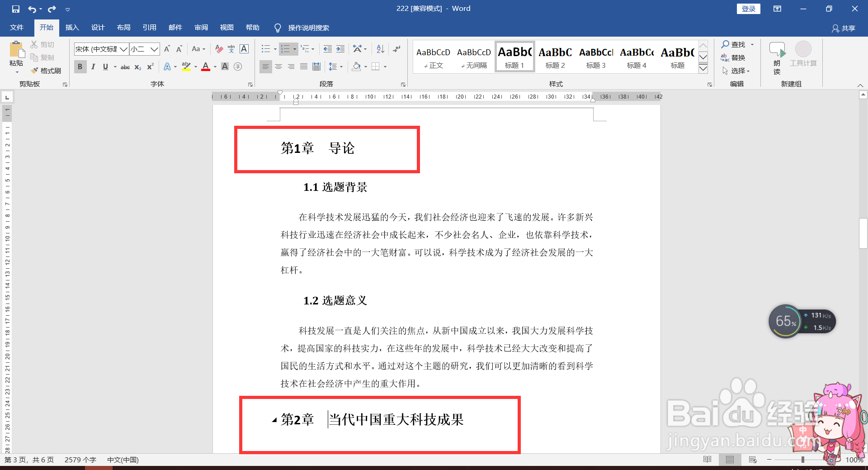Click the Share (共享) button
The height and width of the screenshot is (470, 868).
coord(844,28)
